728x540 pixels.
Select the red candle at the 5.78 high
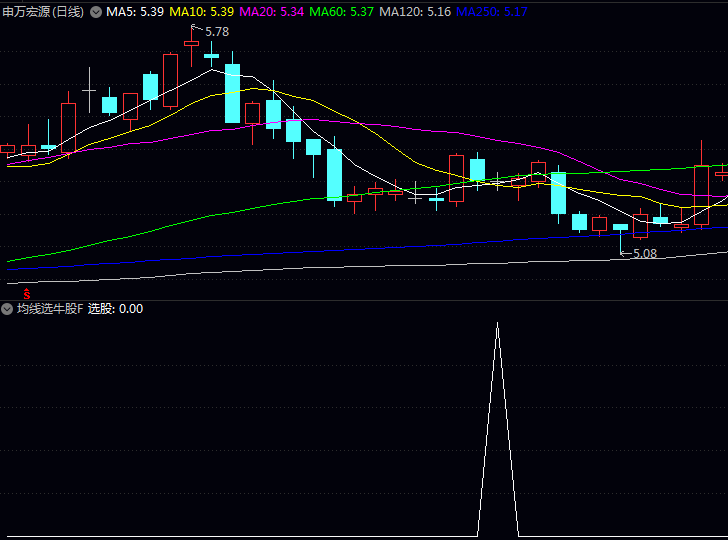click(191, 43)
